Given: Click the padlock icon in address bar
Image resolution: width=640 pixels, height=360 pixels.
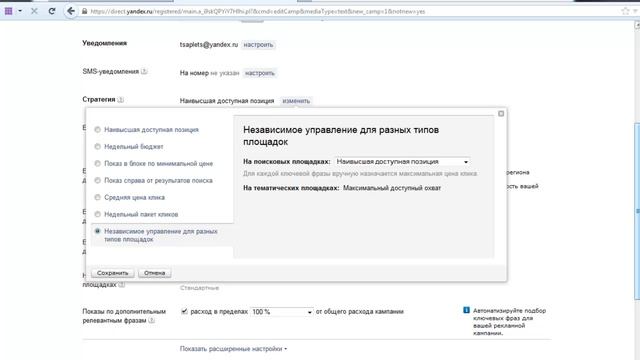Looking at the screenshot, I should tap(84, 11).
